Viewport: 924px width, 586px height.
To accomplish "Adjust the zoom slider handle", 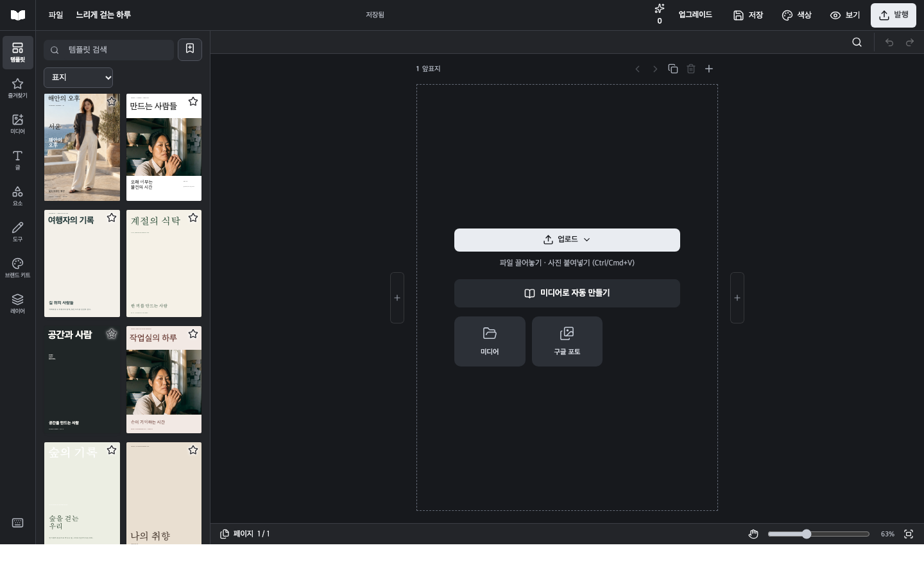I will pos(807,534).
